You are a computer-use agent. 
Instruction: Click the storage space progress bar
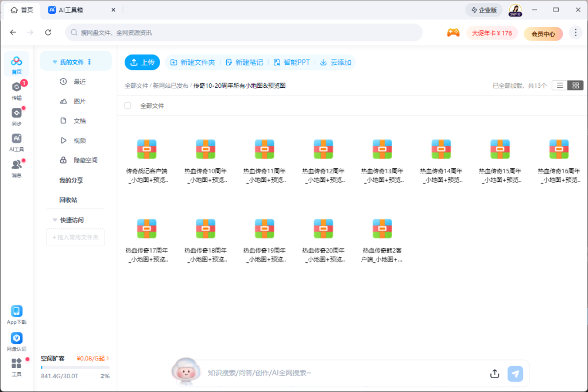[x=75, y=367]
